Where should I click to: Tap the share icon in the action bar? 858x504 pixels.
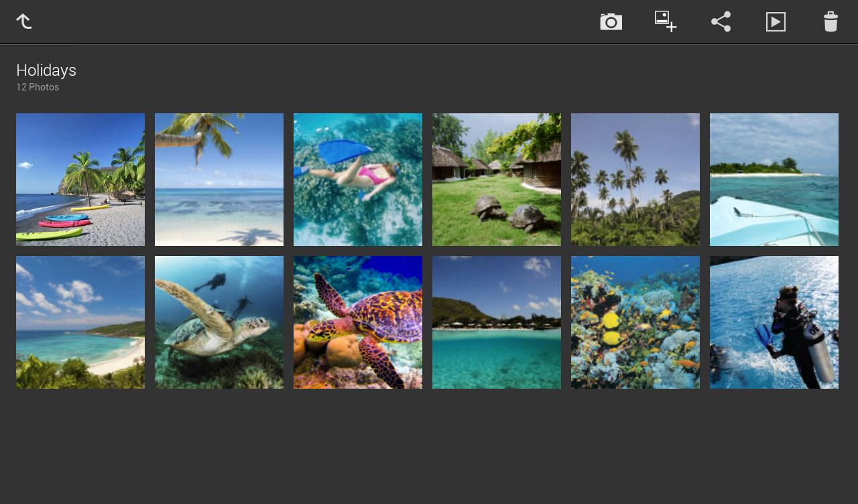click(x=721, y=21)
